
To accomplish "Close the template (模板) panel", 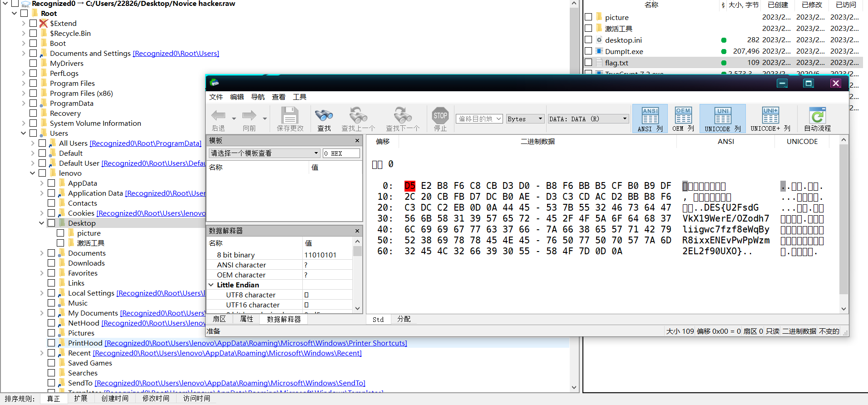I will coord(357,141).
